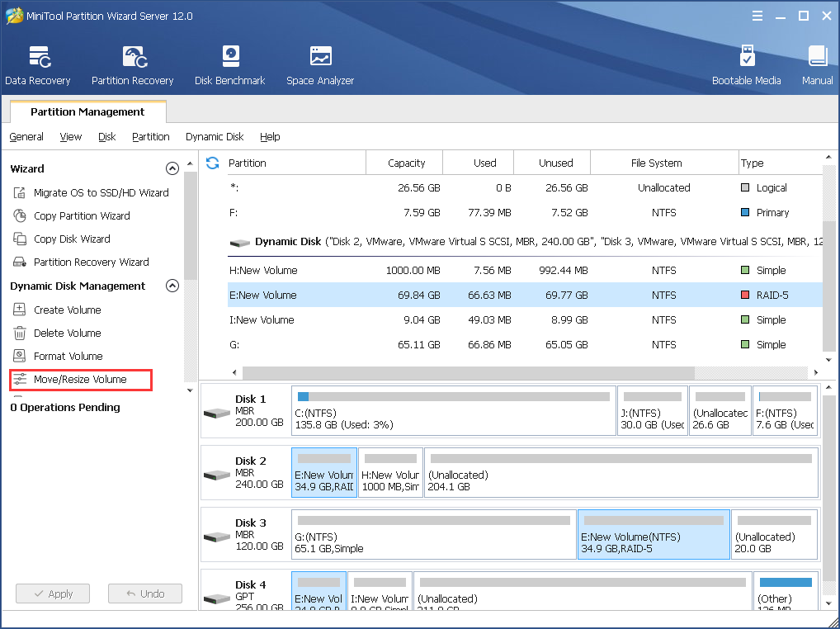840x629 pixels.
Task: Select the H:New Volume row
Action: pos(525,270)
